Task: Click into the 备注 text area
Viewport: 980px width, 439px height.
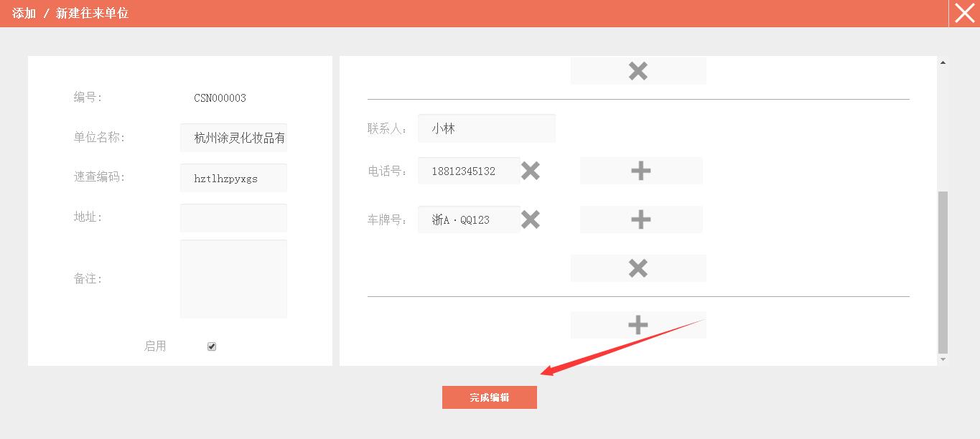Action: click(233, 278)
